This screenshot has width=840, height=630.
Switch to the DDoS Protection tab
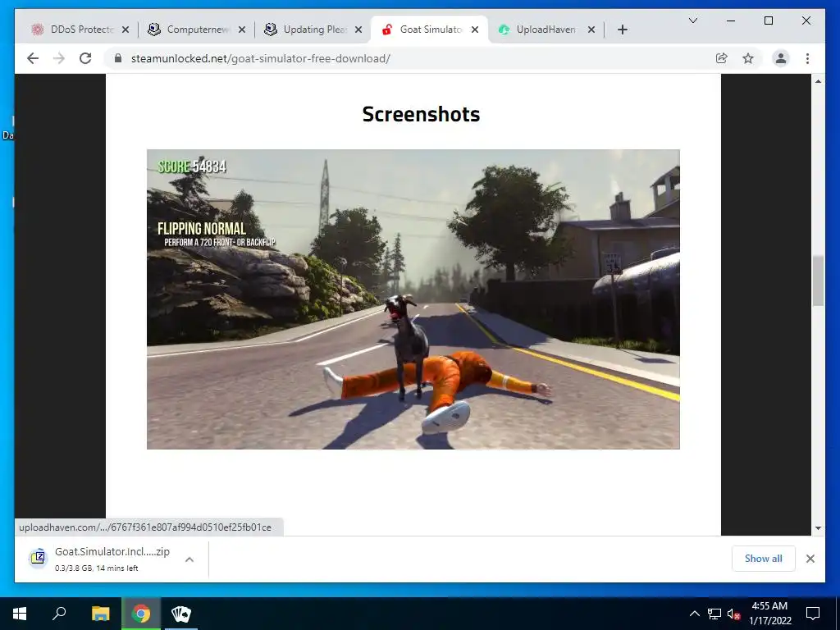(x=80, y=30)
